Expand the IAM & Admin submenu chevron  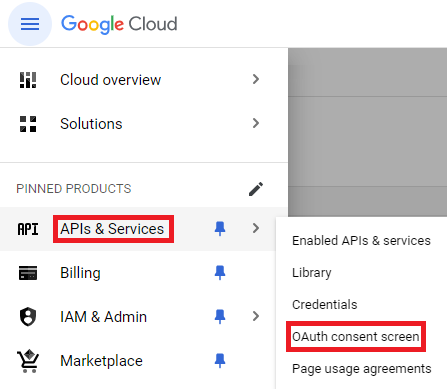(256, 316)
